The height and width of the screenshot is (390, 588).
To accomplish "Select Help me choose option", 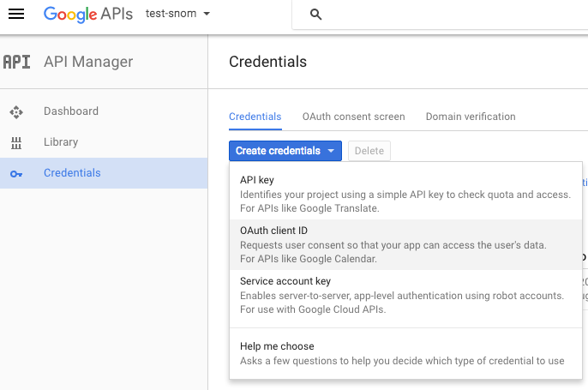I will [x=405, y=353].
